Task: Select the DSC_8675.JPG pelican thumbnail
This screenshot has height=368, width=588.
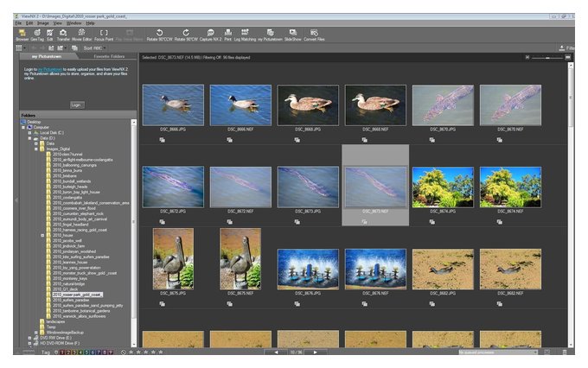Action: click(x=173, y=259)
